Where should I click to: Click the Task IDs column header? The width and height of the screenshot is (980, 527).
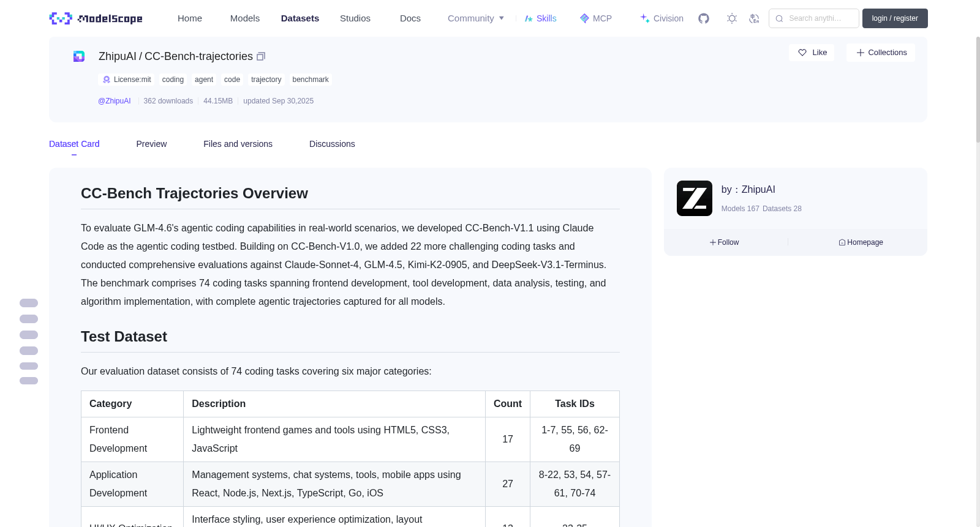pos(575,404)
